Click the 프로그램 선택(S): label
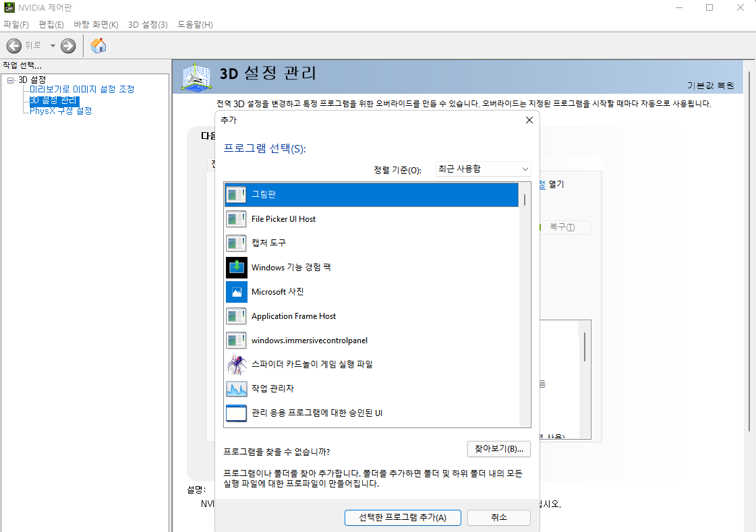The height and width of the screenshot is (532, 756). coord(264,148)
